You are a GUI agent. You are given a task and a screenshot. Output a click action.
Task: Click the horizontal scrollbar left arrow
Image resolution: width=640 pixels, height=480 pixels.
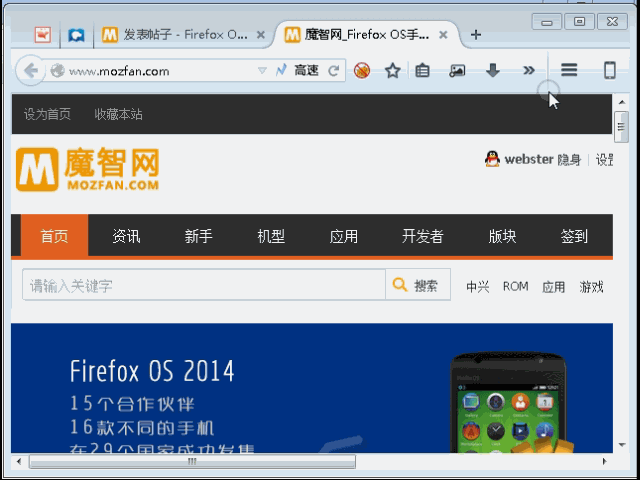pyautogui.click(x=19, y=461)
